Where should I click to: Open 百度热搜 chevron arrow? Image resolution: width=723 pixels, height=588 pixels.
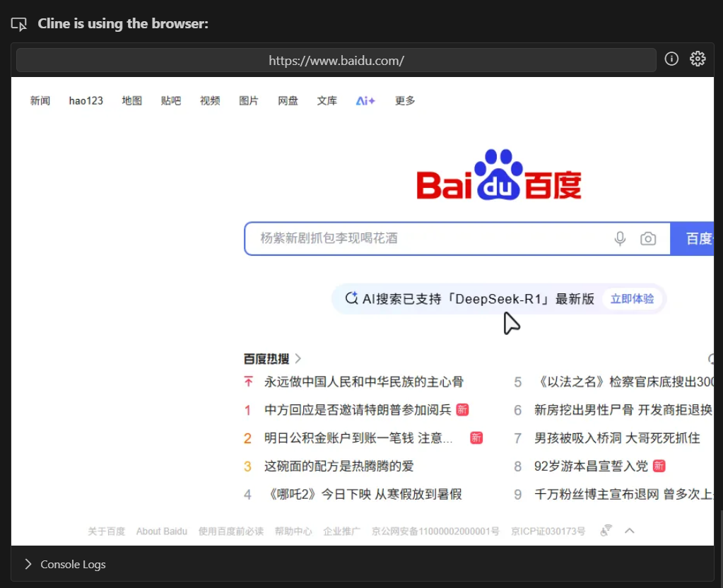coord(298,358)
